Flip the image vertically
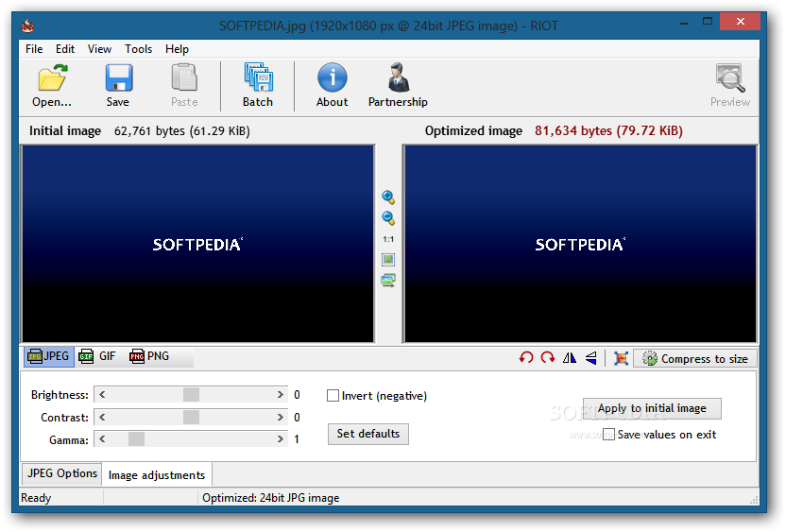The width and height of the screenshot is (786, 532). pyautogui.click(x=591, y=358)
